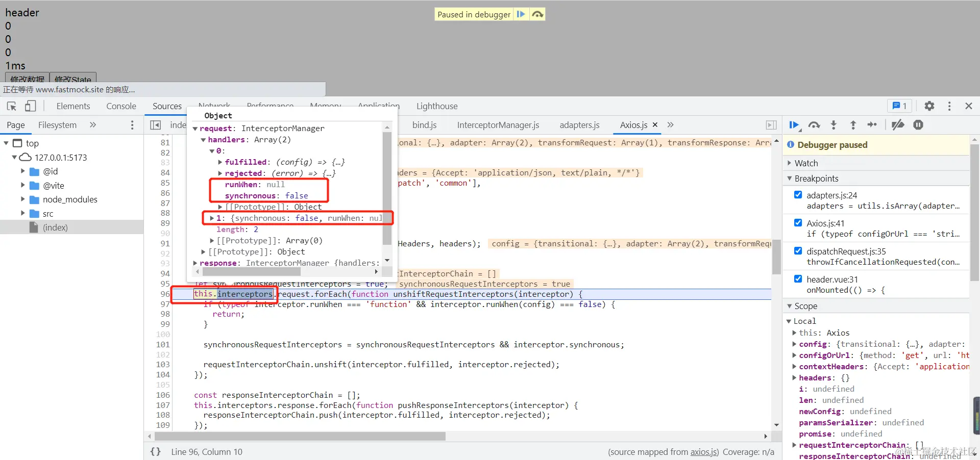Open DevTools settings gear

coord(929,106)
